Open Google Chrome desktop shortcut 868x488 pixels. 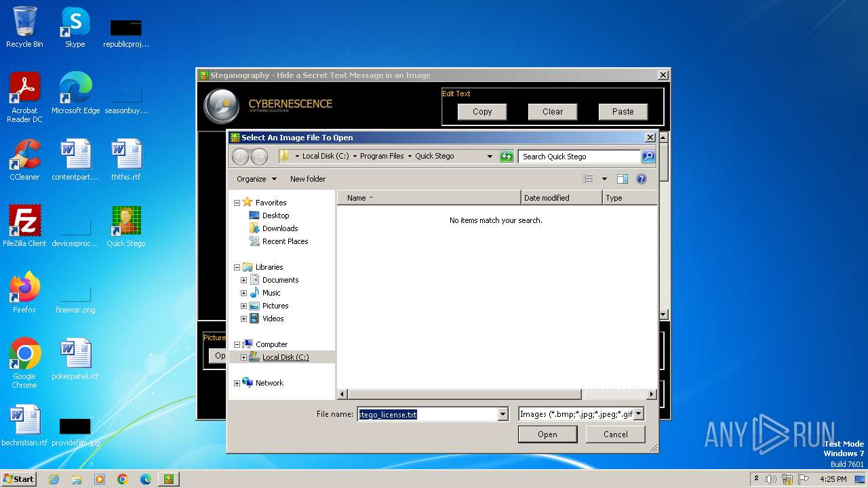(24, 363)
